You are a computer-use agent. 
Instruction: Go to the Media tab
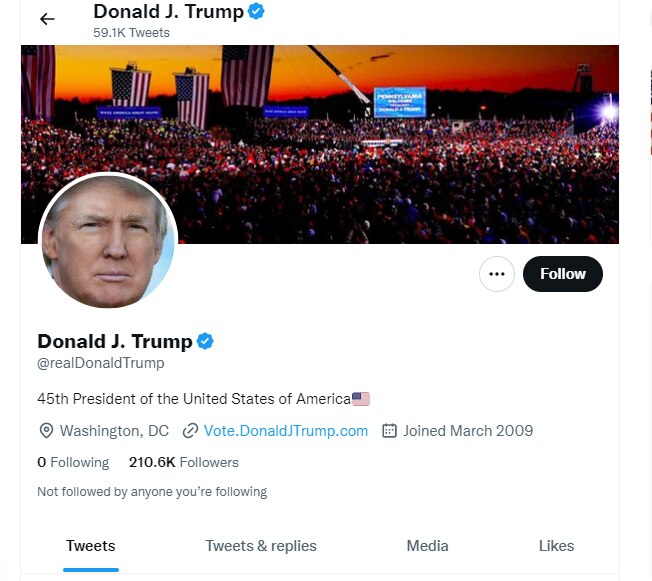click(427, 546)
